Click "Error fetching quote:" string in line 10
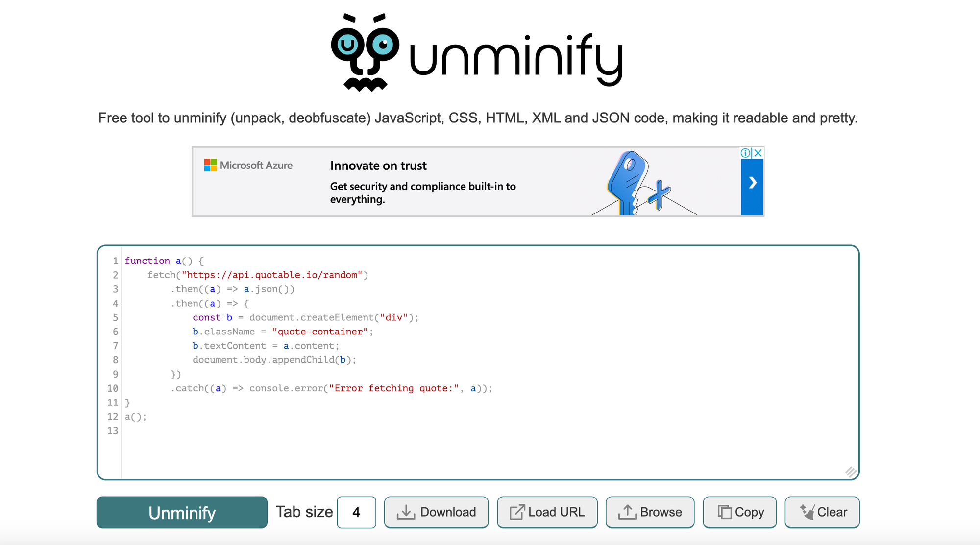The width and height of the screenshot is (980, 545). coord(394,388)
